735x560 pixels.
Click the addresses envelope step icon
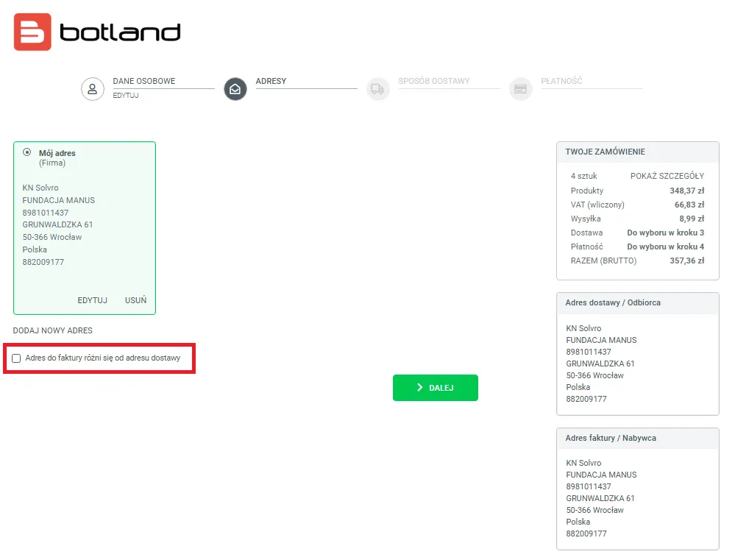235,89
